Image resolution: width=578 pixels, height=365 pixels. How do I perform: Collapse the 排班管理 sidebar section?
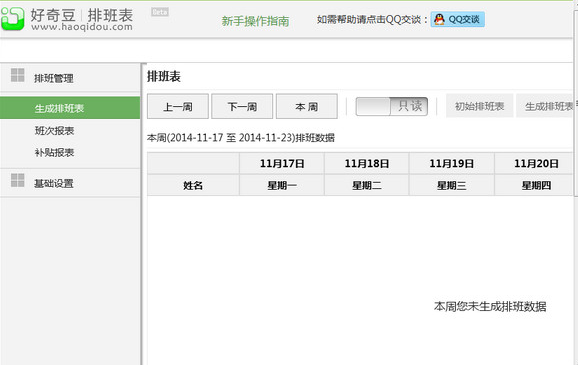[70, 78]
